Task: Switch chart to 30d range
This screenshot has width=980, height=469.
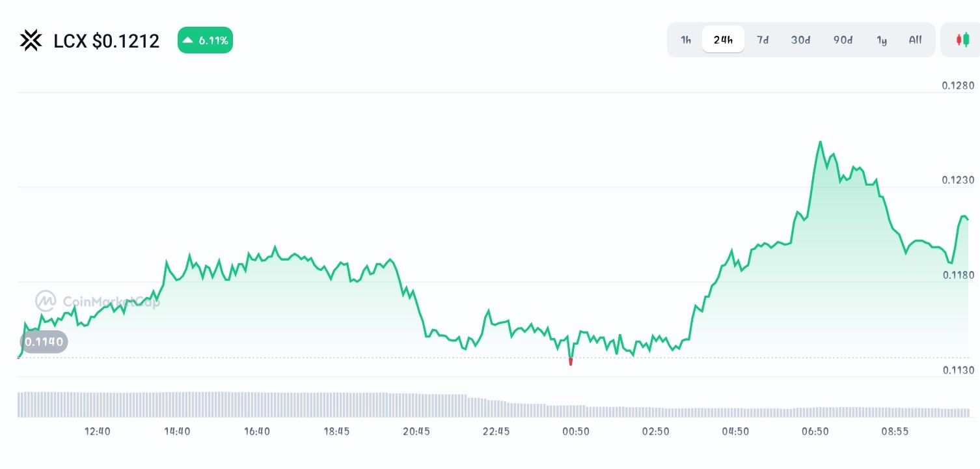Action: coord(800,40)
